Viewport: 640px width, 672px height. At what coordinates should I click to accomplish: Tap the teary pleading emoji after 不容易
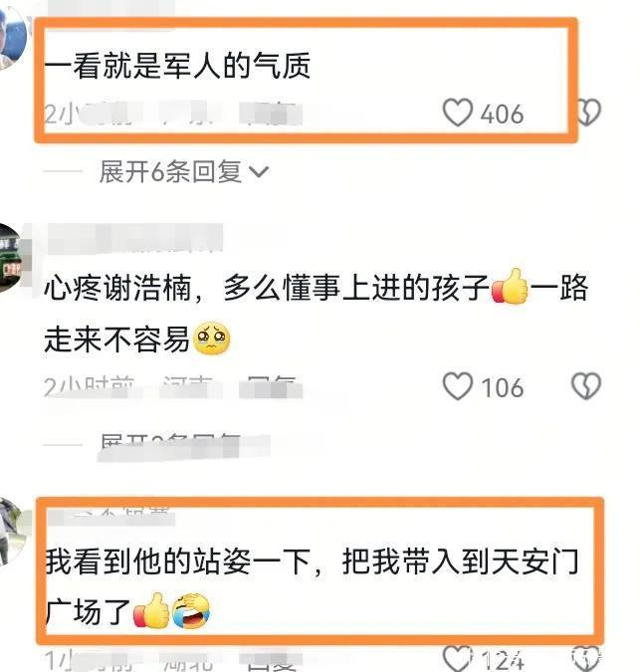tap(212, 338)
